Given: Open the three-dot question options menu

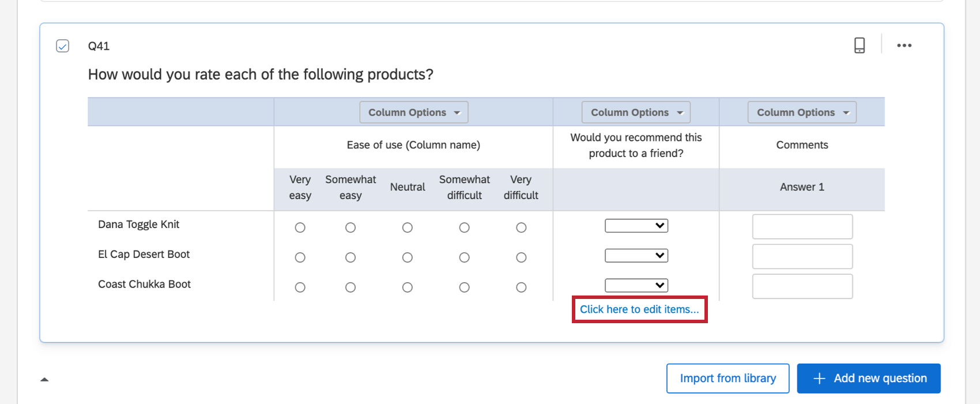Looking at the screenshot, I should click(x=904, y=46).
